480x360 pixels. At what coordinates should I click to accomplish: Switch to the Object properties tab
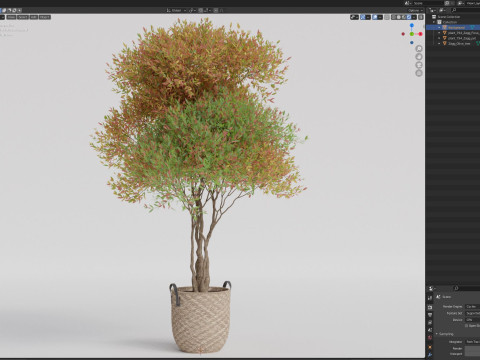[x=430, y=347]
